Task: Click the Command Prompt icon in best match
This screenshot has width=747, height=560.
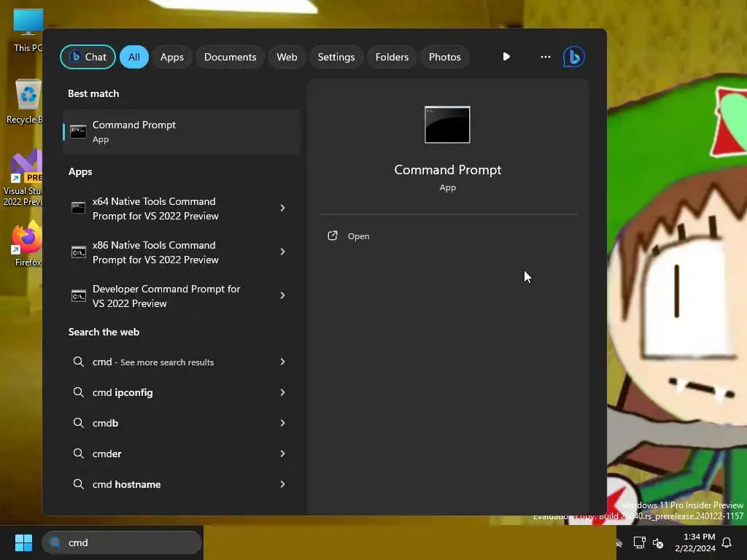Action: [x=78, y=132]
